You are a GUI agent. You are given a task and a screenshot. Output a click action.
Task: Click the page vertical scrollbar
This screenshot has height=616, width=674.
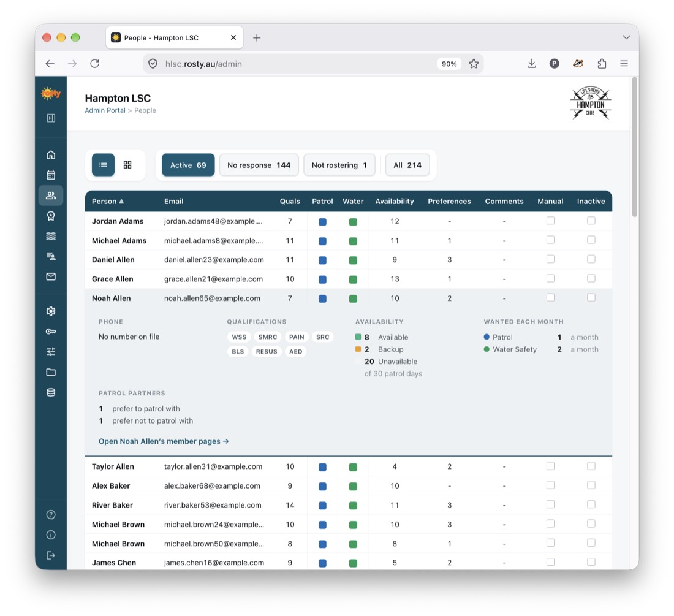coord(634,147)
